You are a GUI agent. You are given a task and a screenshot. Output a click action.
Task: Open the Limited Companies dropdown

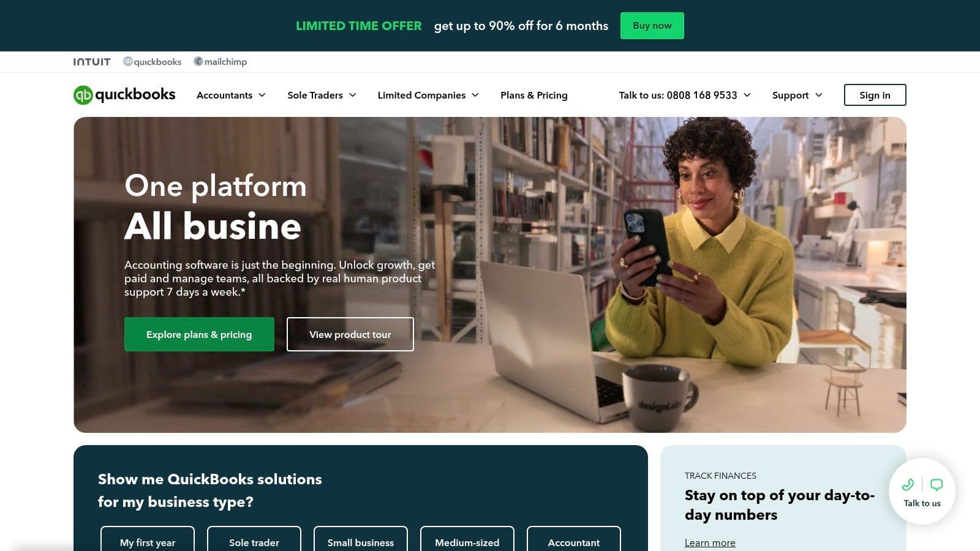click(x=428, y=95)
